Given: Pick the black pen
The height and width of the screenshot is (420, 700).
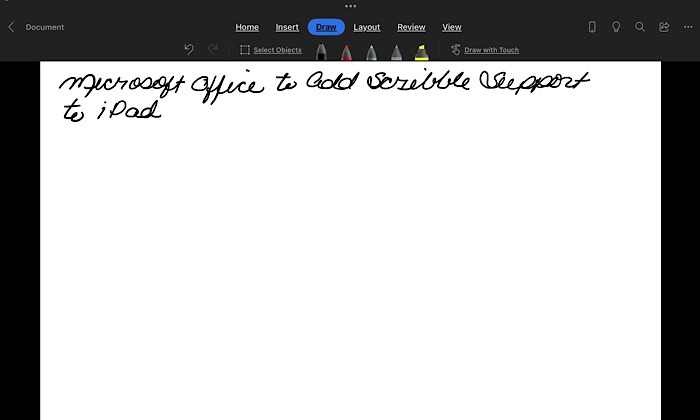Looking at the screenshot, I should click(321, 51).
